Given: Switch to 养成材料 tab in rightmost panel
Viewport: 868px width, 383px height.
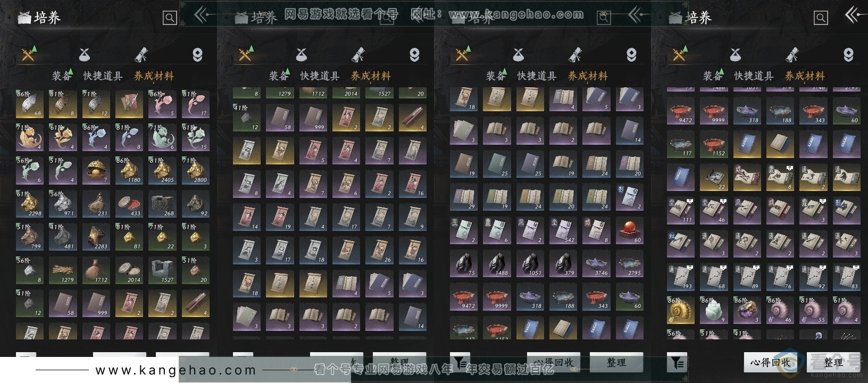Looking at the screenshot, I should click(805, 76).
